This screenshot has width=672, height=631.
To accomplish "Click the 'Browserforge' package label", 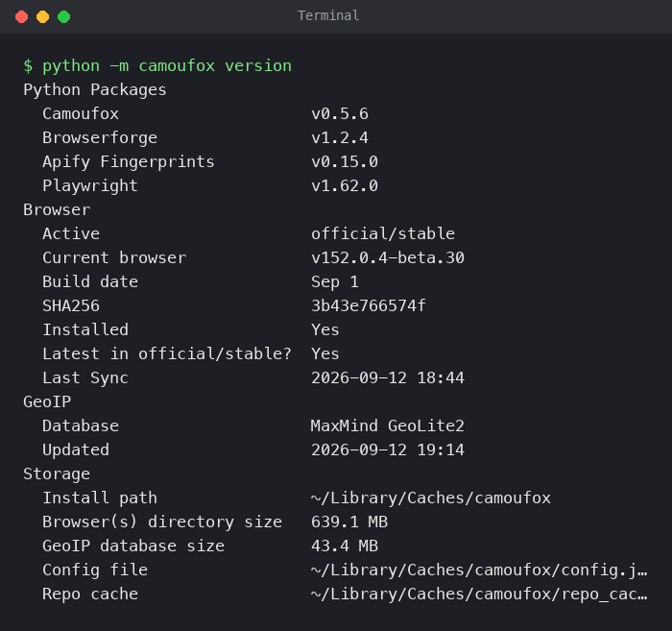I will [100, 138].
